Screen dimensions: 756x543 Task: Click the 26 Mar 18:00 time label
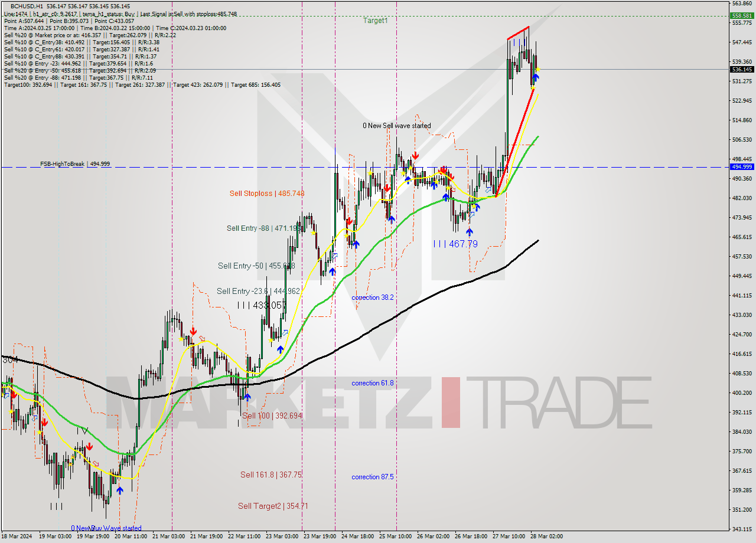[x=471, y=537]
